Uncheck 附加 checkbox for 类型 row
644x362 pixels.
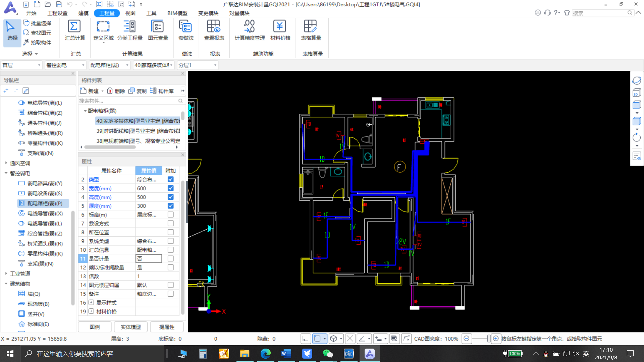click(170, 179)
